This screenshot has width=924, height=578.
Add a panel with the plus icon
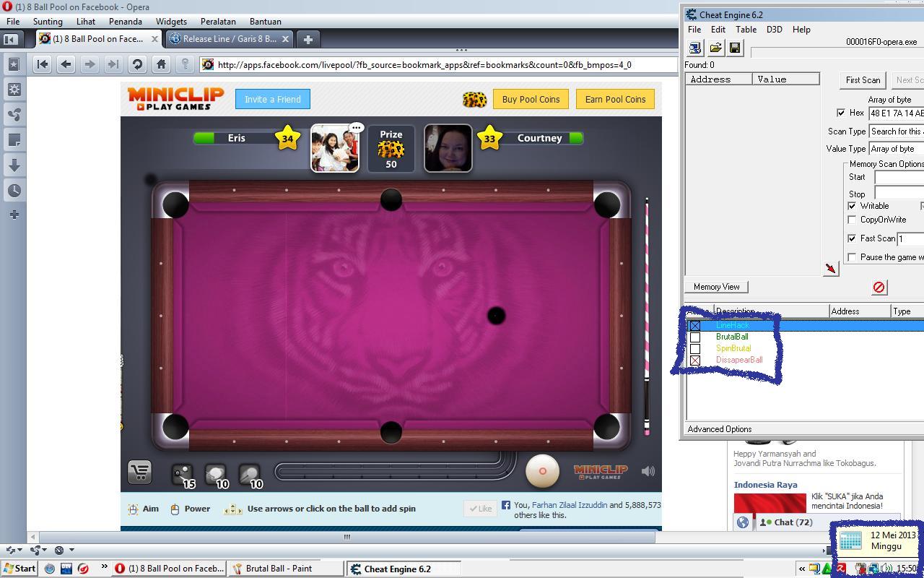(14, 215)
